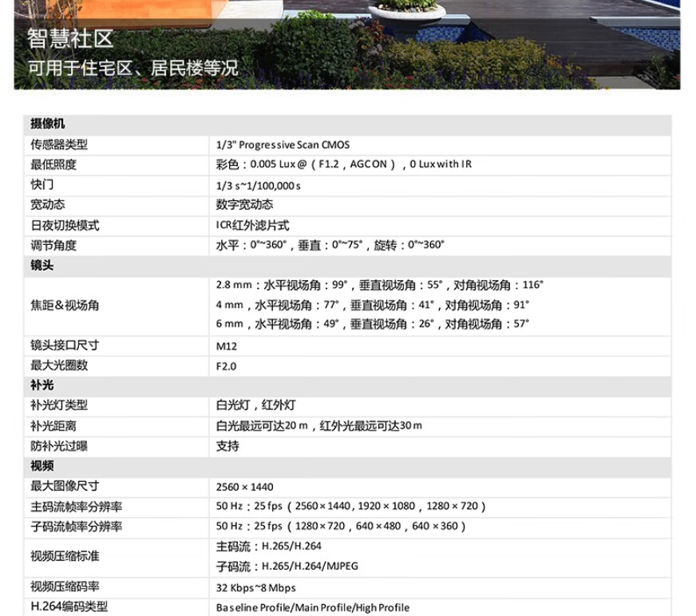
Task: Select the F2.0 aperture value
Action: click(226, 366)
